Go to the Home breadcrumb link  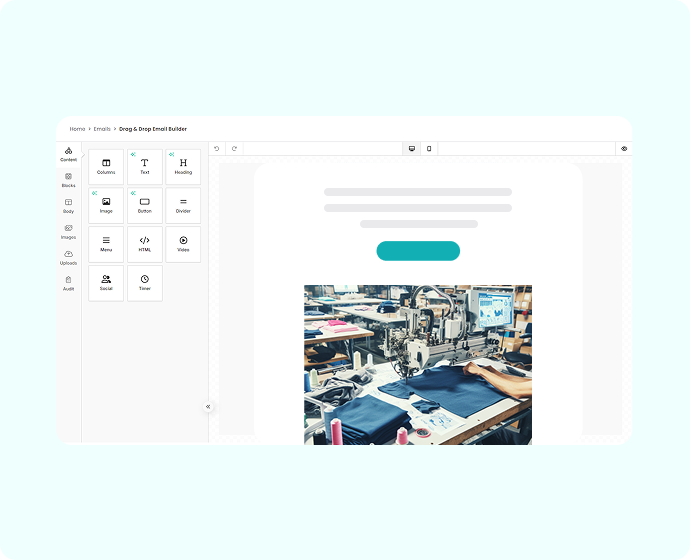pyautogui.click(x=77, y=129)
